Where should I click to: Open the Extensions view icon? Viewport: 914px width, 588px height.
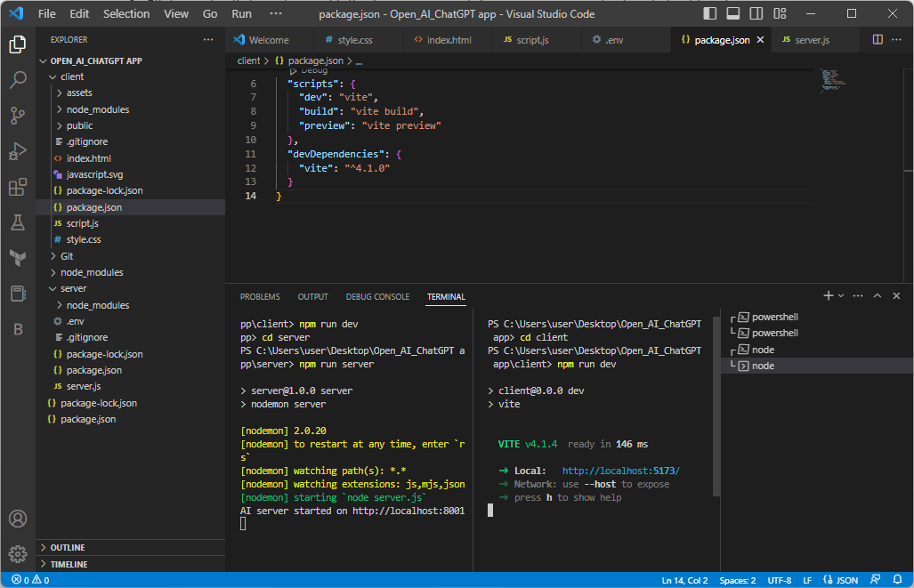18,187
